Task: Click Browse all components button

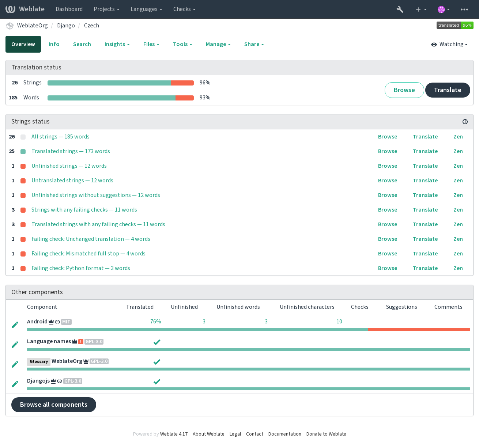Action: tap(54, 405)
